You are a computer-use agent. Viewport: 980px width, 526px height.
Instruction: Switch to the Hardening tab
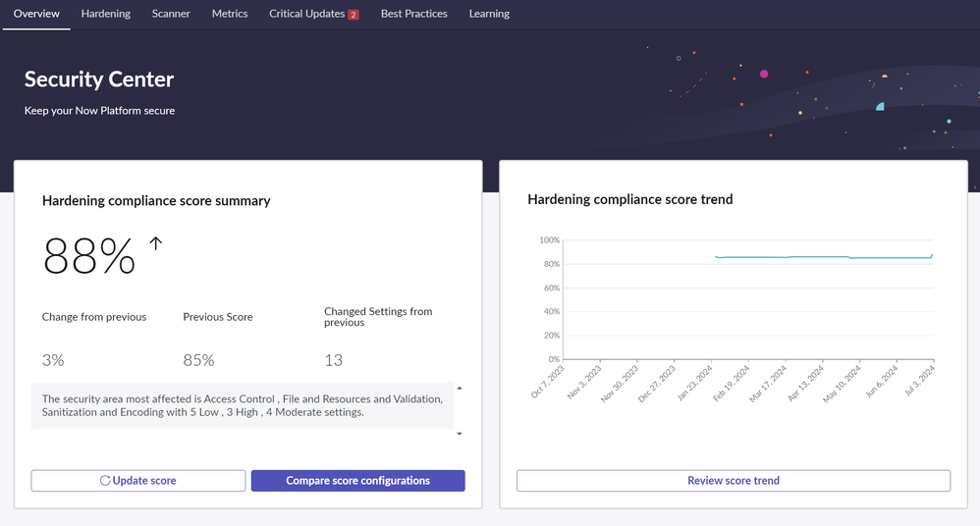pos(106,14)
